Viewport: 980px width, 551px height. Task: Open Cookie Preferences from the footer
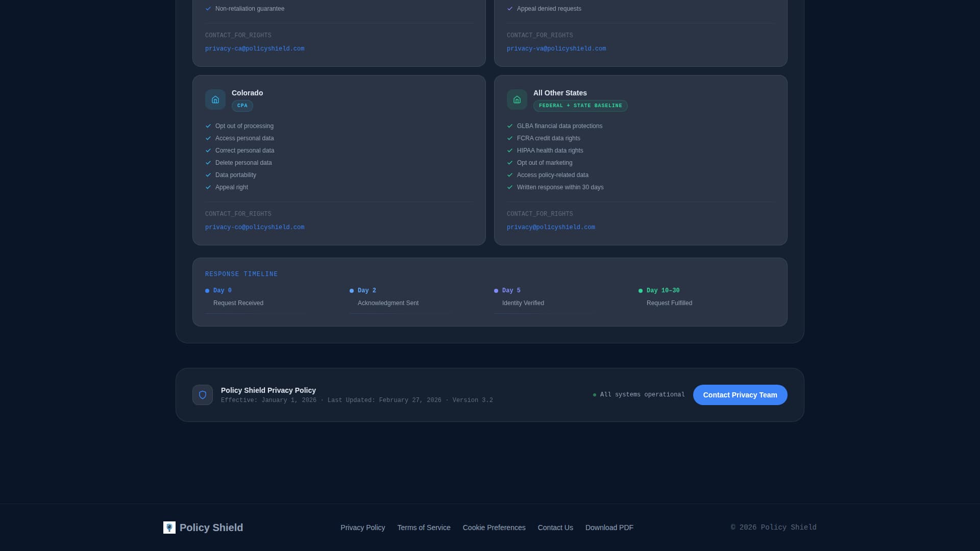coord(494,528)
